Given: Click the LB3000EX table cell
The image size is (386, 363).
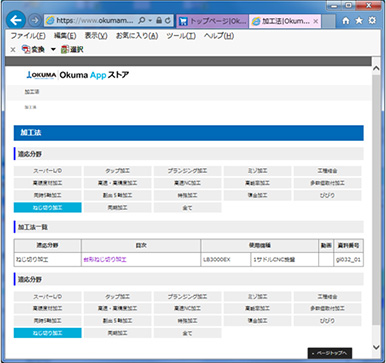Looking at the screenshot, I should pyautogui.click(x=225, y=260).
